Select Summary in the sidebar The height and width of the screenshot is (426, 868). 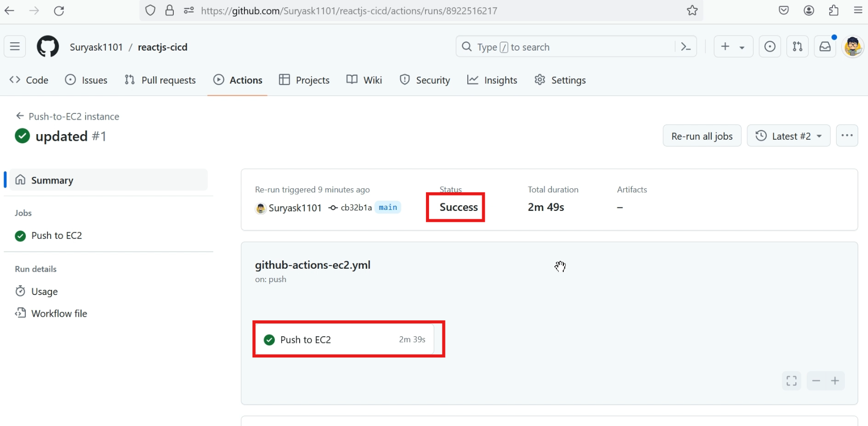point(108,180)
